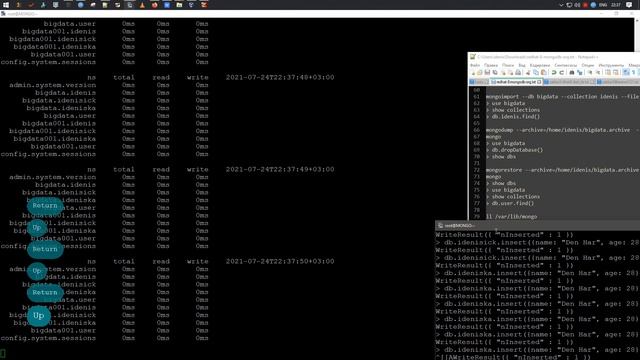Click green cursor in main terminal
The width and height of the screenshot is (640, 360).
pos(2,353)
